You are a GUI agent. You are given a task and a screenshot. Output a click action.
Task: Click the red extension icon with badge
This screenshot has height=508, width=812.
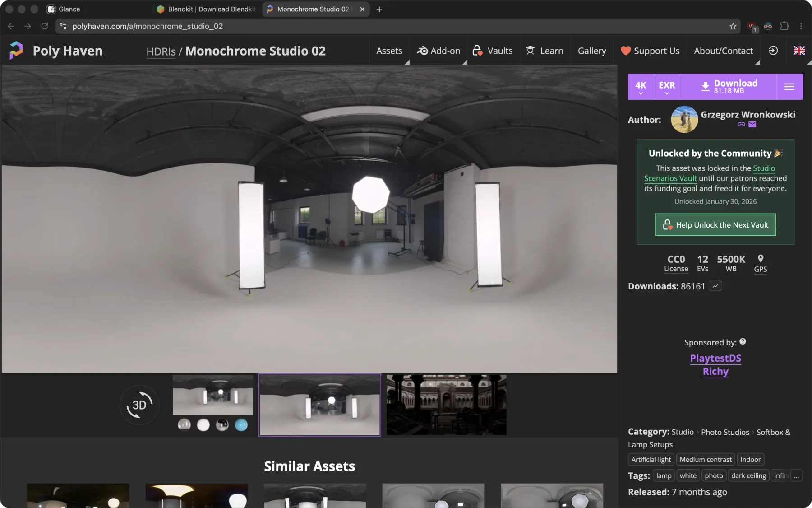tap(752, 27)
